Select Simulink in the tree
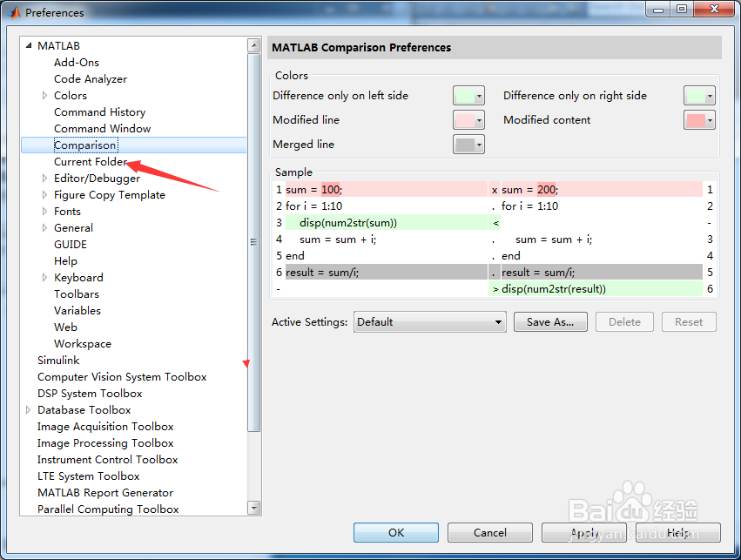Viewport: 741px width, 560px height. point(58,360)
